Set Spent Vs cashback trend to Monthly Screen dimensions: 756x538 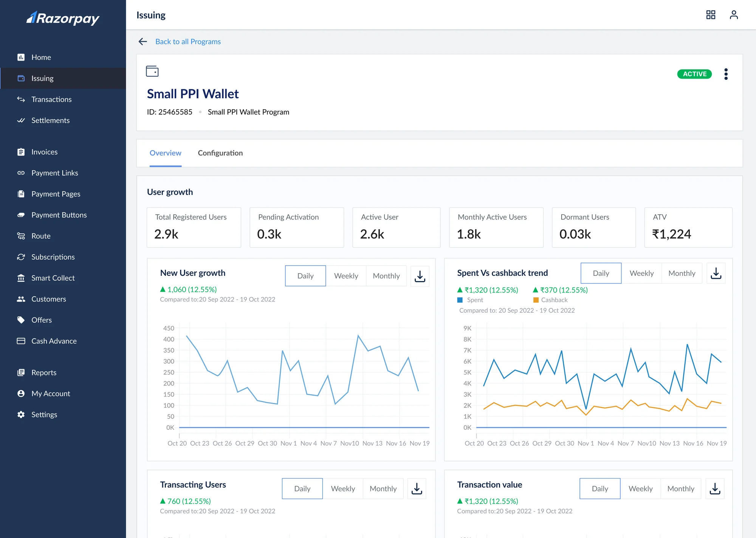(x=682, y=274)
